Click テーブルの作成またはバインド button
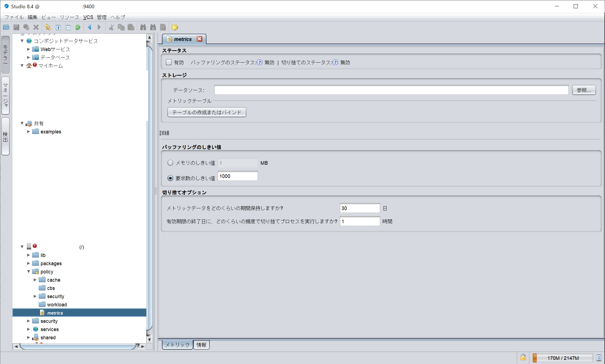The height and width of the screenshot is (364, 605). tap(207, 112)
